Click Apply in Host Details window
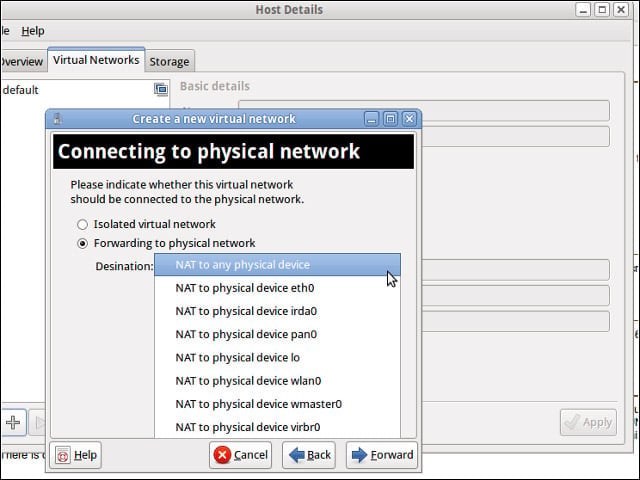The width and height of the screenshot is (640, 480). pyautogui.click(x=588, y=422)
